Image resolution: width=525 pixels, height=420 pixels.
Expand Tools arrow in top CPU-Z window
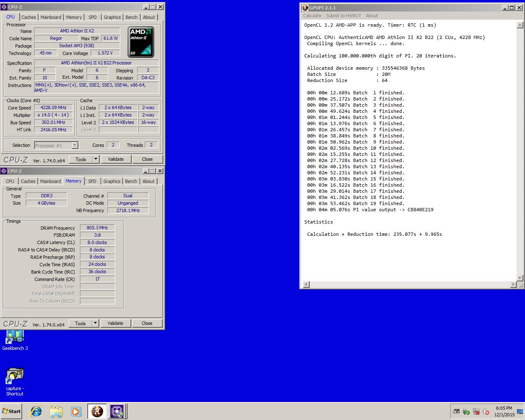pos(96,159)
